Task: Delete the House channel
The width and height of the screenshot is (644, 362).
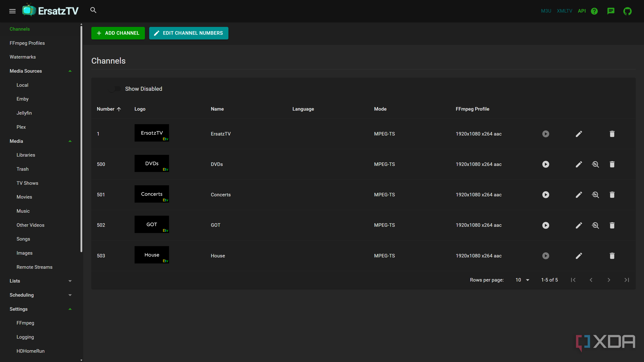Action: [x=612, y=256]
